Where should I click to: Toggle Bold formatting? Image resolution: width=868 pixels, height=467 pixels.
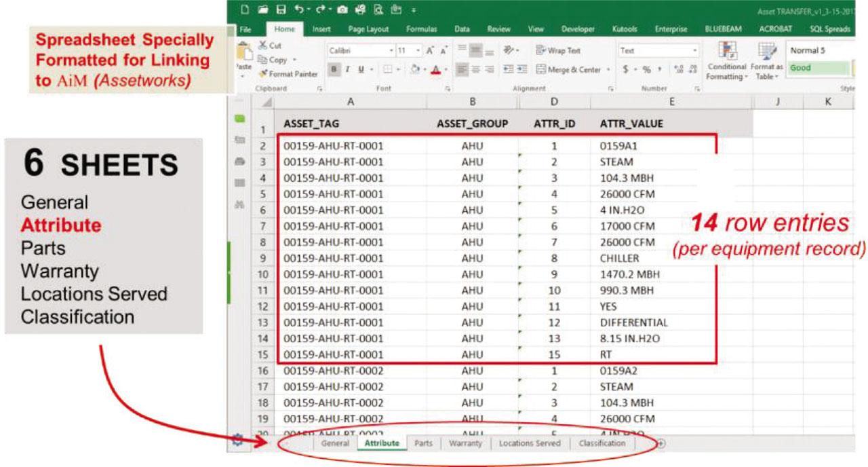coord(334,69)
